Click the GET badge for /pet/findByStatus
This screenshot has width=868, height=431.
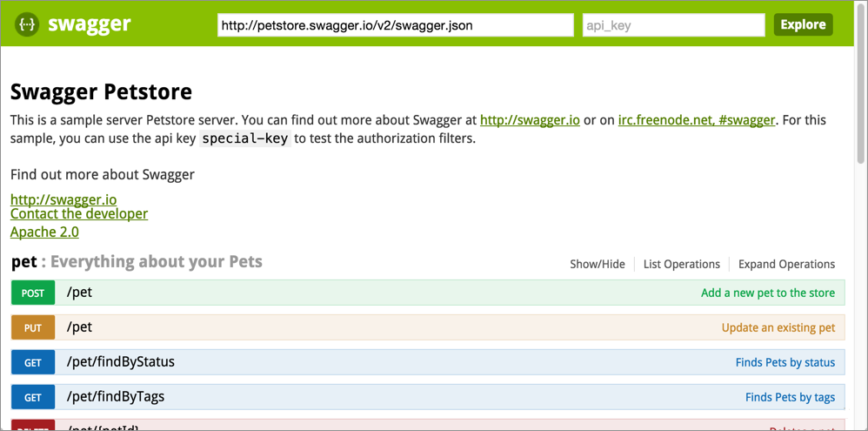pos(33,362)
